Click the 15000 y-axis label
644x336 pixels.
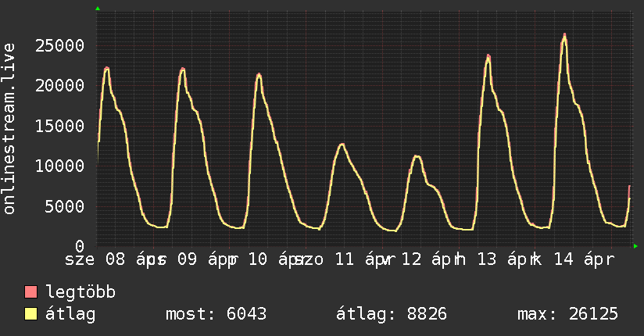click(x=60, y=126)
